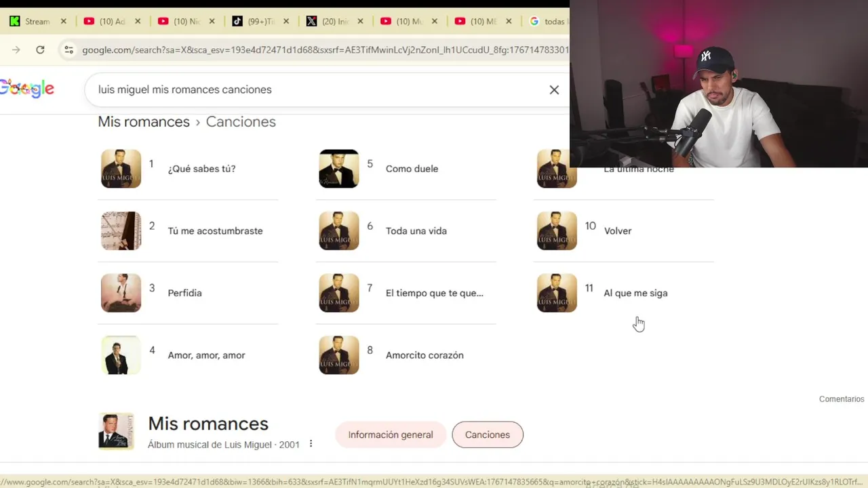Click thumbnail for 'Amorcito corazón'
868x488 pixels.
[339, 355]
